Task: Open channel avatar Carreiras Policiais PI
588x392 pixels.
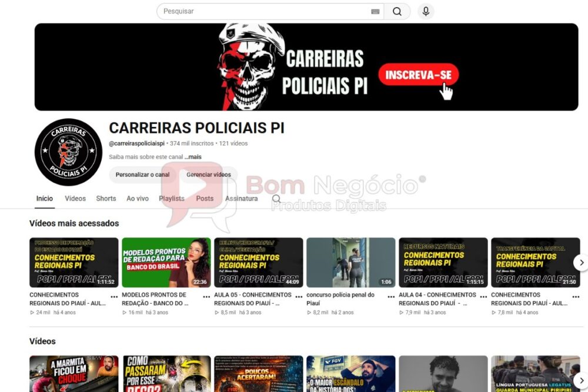Action: 68,152
